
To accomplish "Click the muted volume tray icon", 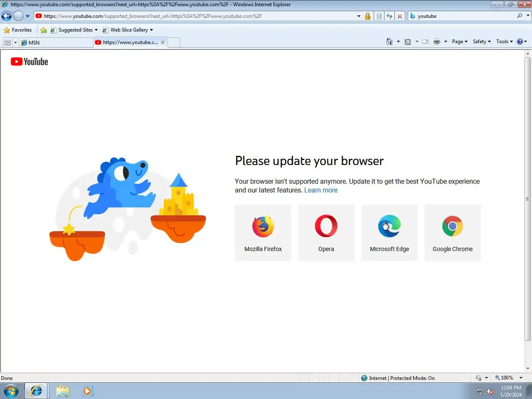I will (x=490, y=391).
